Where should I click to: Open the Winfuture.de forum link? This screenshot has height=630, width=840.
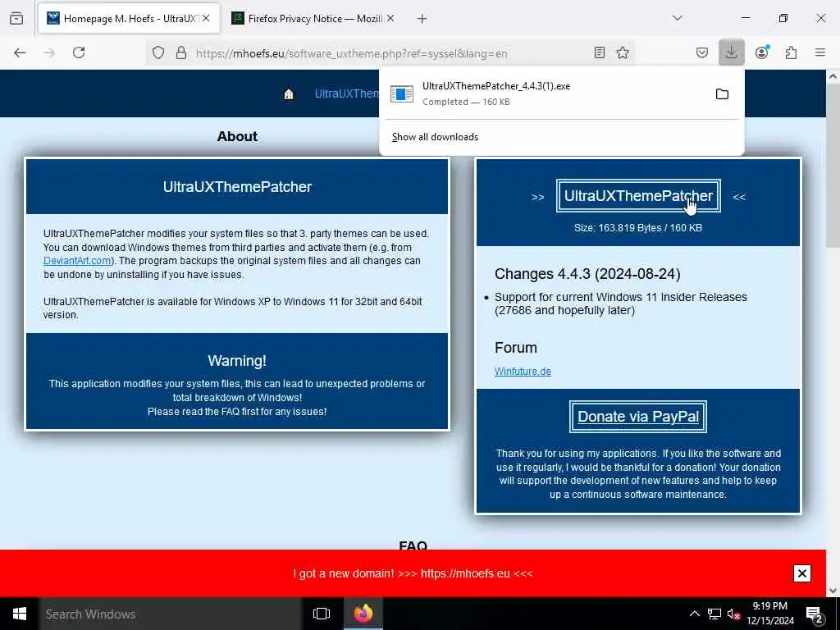(x=523, y=372)
